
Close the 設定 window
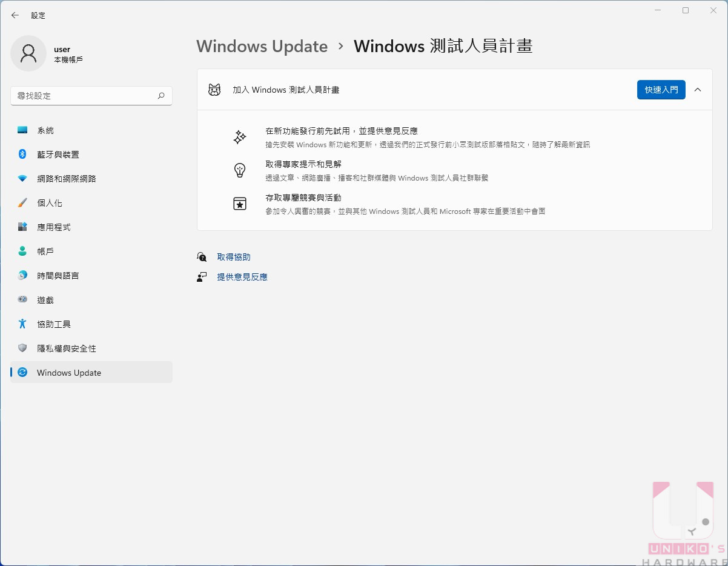(713, 10)
